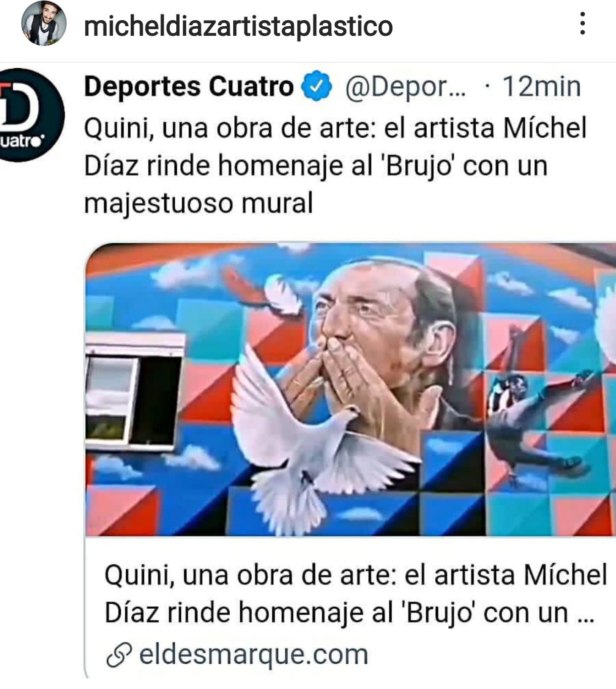Click the truncated @Depor... handle
Viewport: 616px width, 689px height.
point(405,87)
